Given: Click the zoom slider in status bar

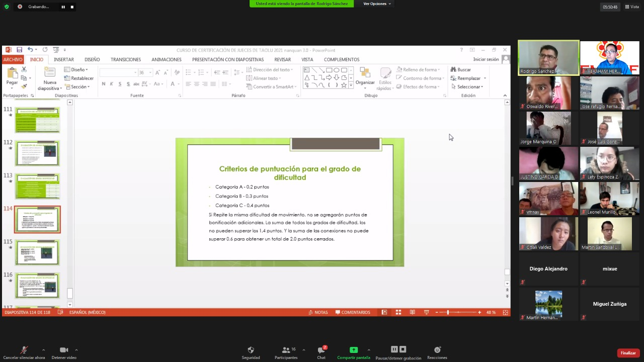Looking at the screenshot, I should (x=448, y=312).
